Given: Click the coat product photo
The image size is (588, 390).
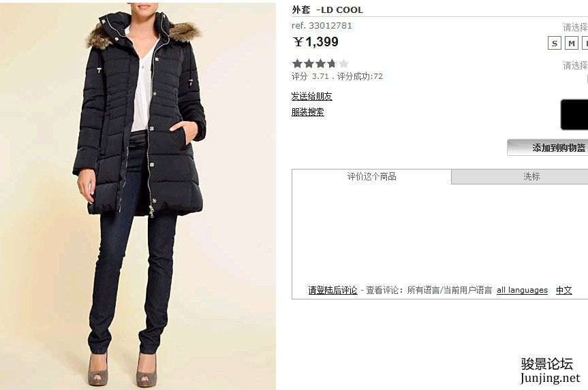Looking at the screenshot, I should (x=138, y=195).
